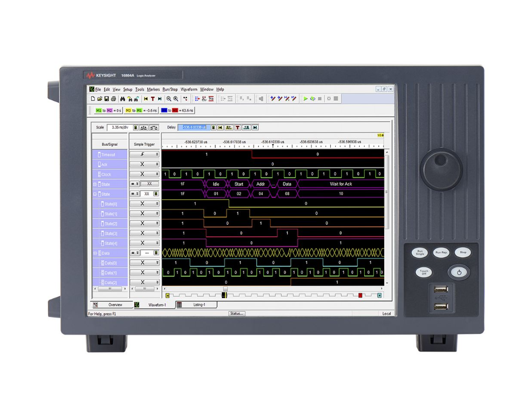Click the Status... button
The height and width of the screenshot is (412, 532).
[x=237, y=314]
